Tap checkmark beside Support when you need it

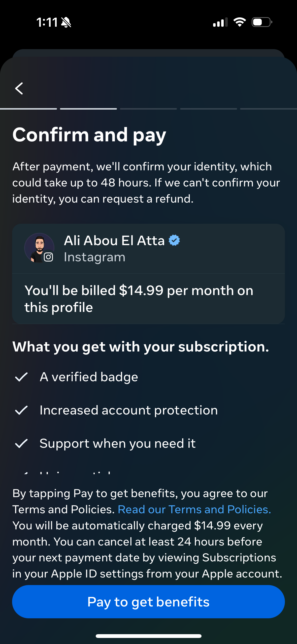[x=21, y=443]
